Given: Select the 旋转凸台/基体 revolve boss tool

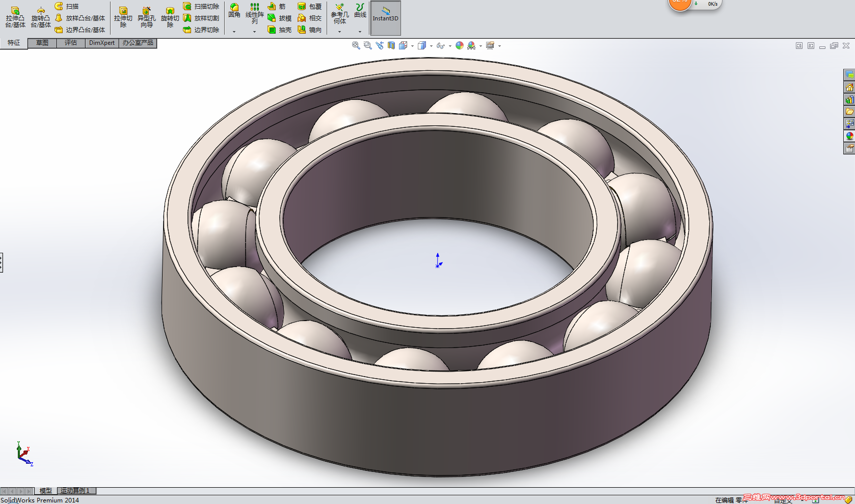Looking at the screenshot, I should coord(41,17).
